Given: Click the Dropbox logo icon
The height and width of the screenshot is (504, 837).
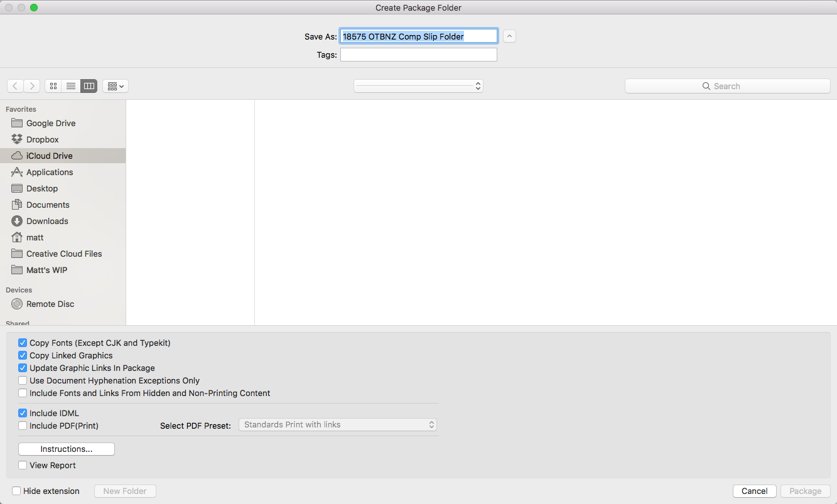Looking at the screenshot, I should [x=17, y=139].
